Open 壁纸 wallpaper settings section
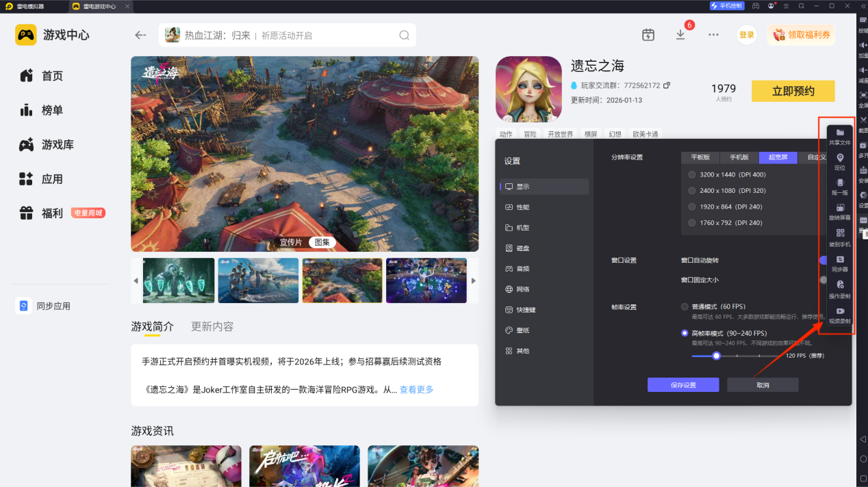This screenshot has height=487, width=868. click(x=545, y=330)
